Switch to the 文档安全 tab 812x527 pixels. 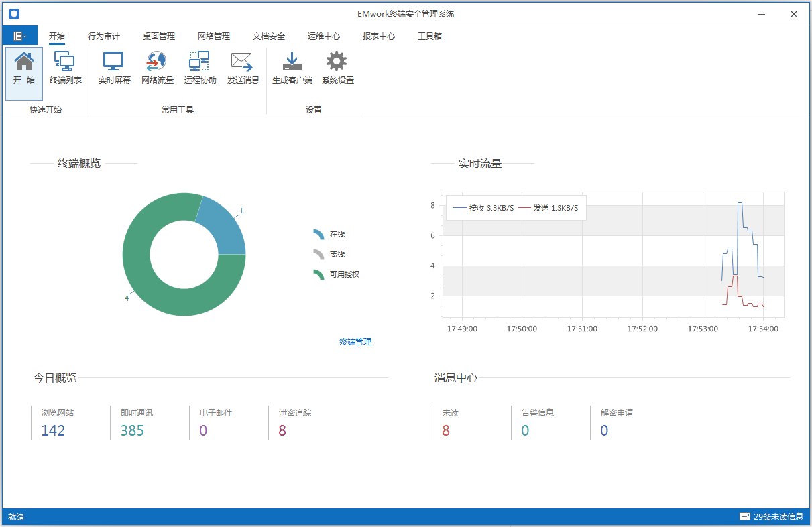268,36
